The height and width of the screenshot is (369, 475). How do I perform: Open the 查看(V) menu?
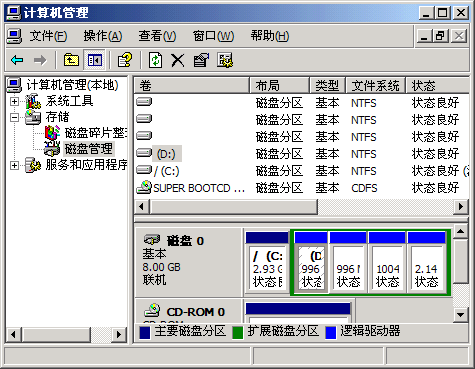click(157, 36)
